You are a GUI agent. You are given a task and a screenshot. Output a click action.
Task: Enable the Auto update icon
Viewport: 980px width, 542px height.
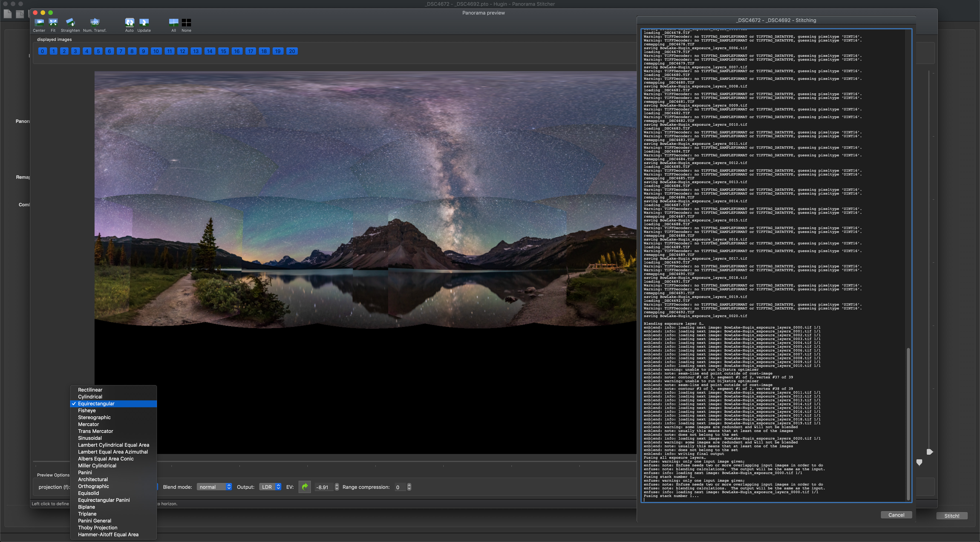point(129,22)
